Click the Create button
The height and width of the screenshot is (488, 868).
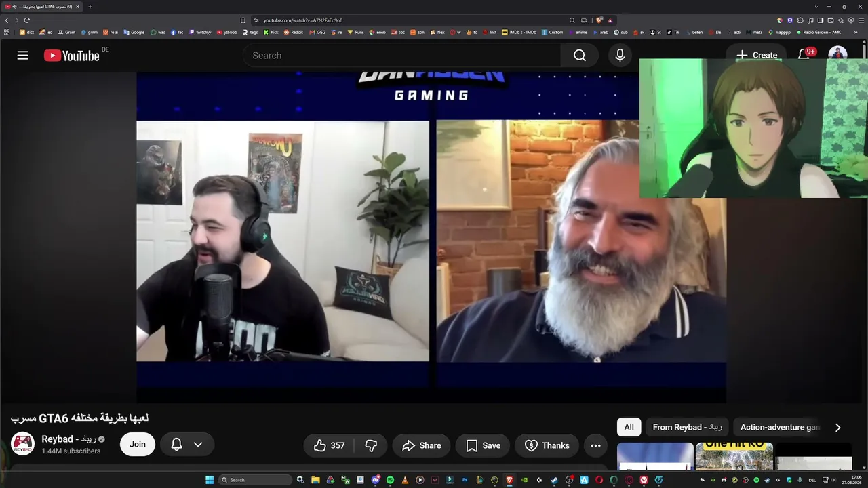coord(757,55)
